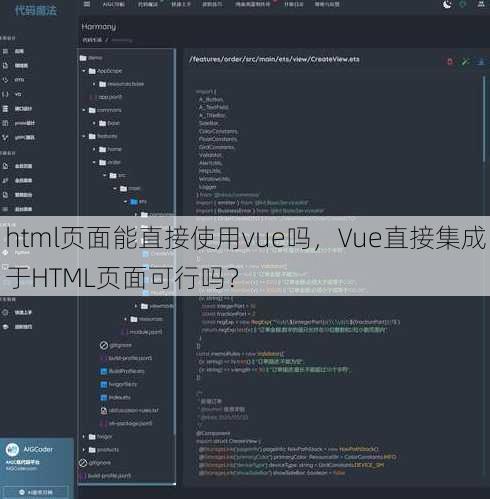Screen dimensions: 490x499
Task: Open the app.json5 file icon
Action: tap(92, 97)
